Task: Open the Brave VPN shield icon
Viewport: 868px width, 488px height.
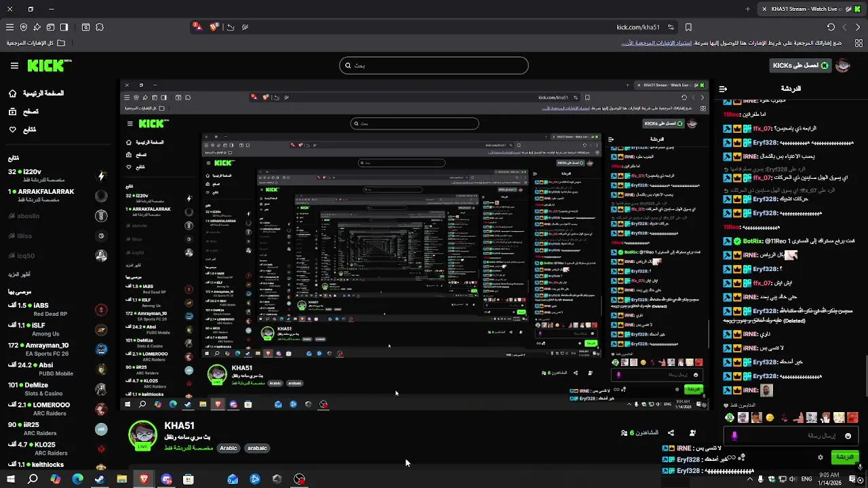Action: [x=24, y=27]
